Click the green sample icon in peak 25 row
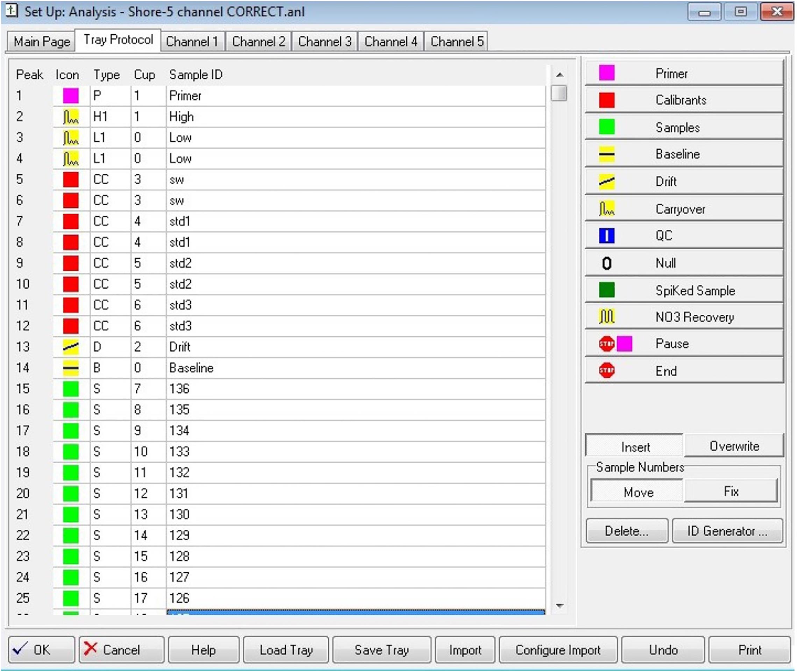The image size is (798, 672). point(71,598)
